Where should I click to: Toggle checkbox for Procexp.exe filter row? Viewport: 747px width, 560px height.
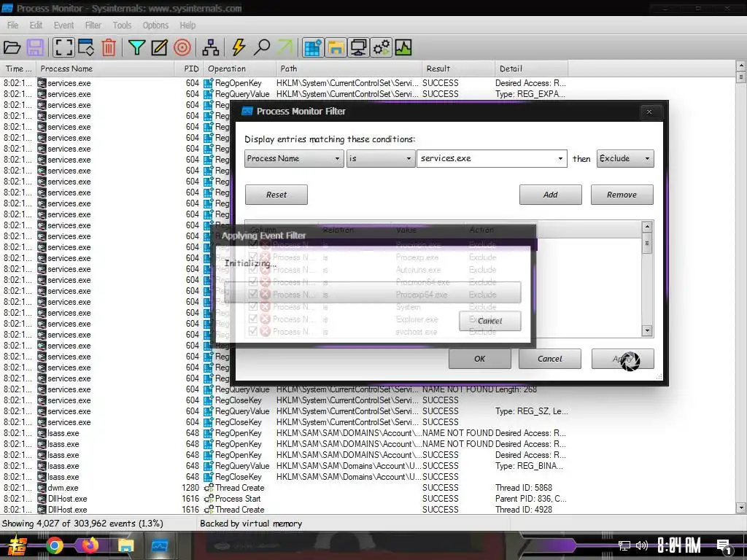pos(253,257)
